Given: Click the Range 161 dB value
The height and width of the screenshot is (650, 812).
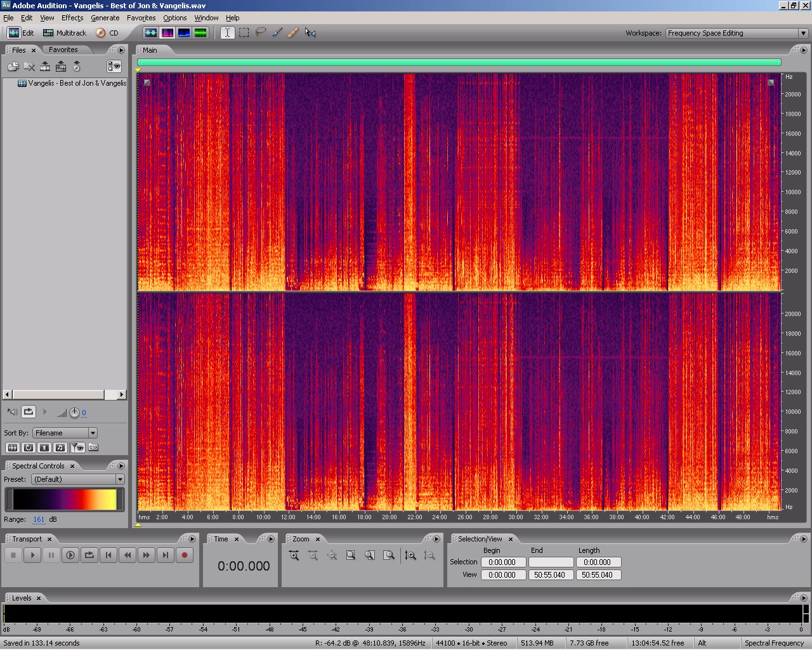Looking at the screenshot, I should tap(39, 519).
